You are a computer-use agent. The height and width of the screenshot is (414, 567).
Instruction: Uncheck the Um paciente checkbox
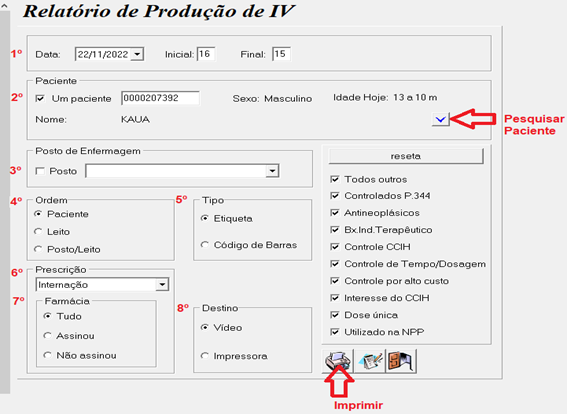(x=40, y=98)
